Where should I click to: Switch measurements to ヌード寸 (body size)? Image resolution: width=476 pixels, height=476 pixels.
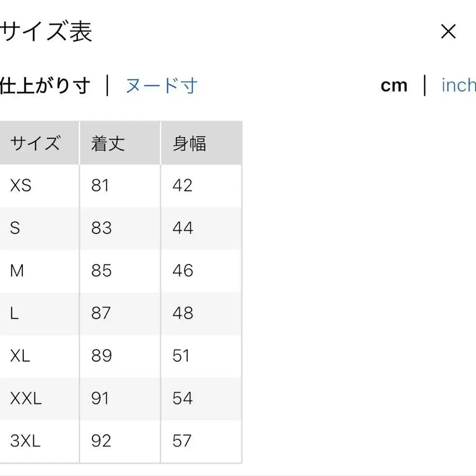161,86
